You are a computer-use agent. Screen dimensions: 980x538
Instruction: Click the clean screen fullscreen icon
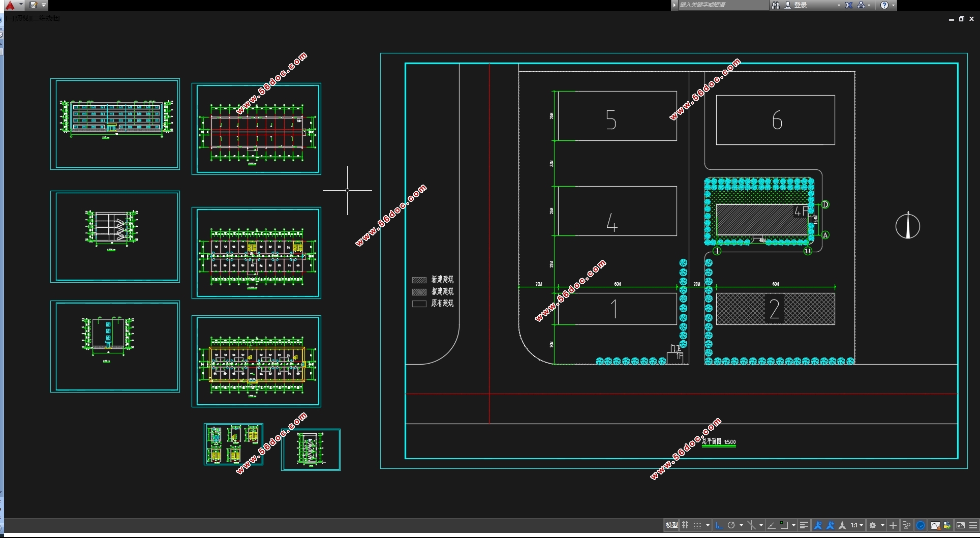point(961,525)
